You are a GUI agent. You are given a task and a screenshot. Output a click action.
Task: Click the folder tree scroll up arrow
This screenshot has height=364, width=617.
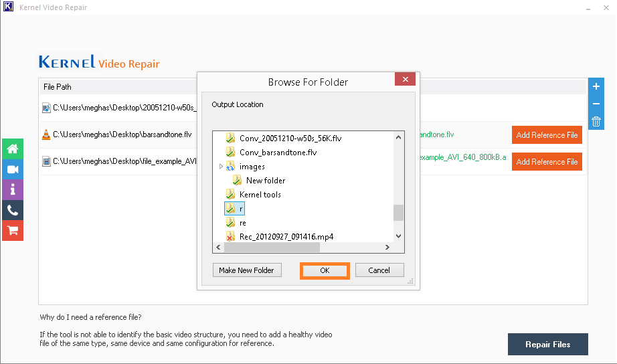(398, 137)
